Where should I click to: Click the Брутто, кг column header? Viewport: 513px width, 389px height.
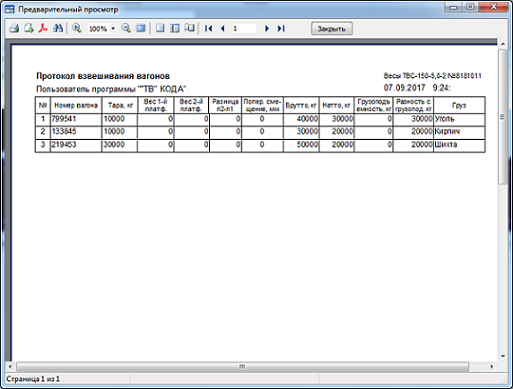coord(301,105)
